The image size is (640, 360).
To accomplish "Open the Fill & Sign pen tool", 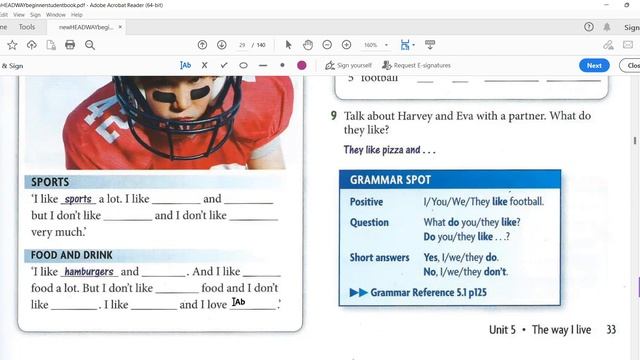I will coord(608,45).
